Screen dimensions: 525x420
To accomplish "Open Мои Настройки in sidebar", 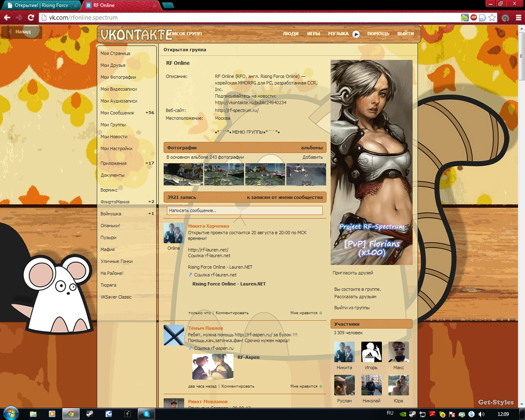I will tap(116, 148).
